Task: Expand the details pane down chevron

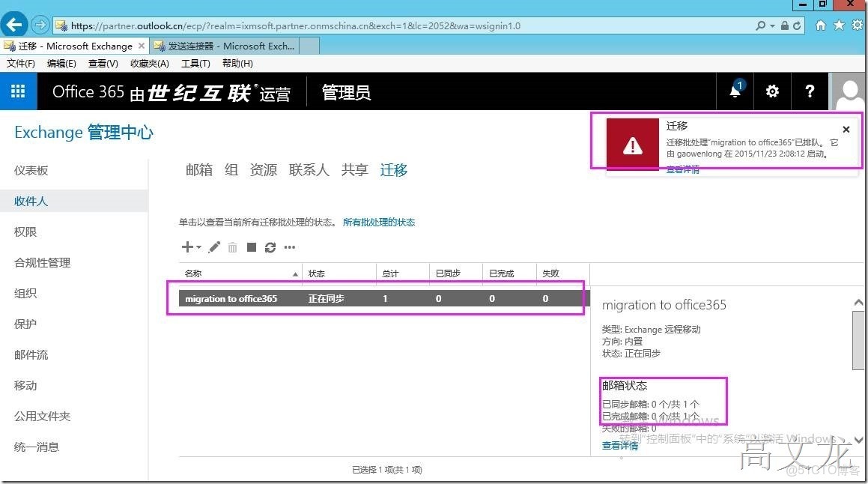Action: point(858,440)
